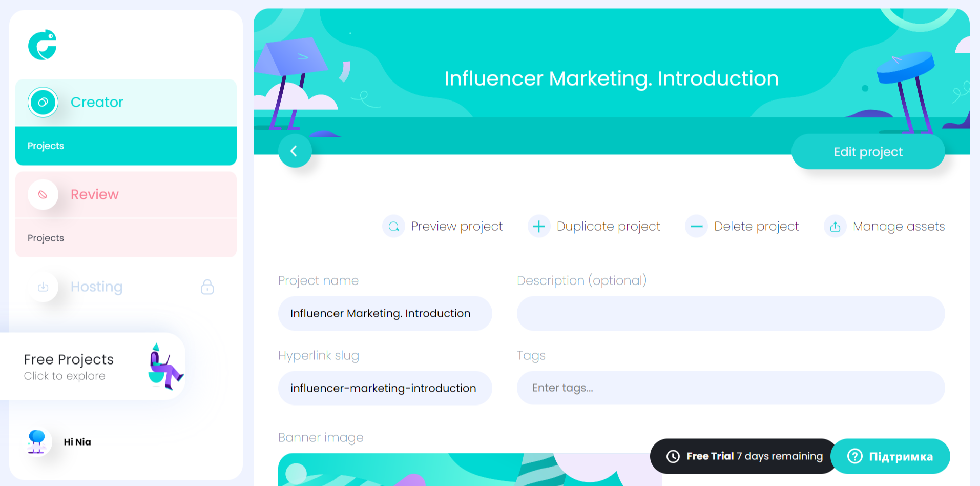This screenshot has height=486, width=980.
Task: Click the Description (optional) label
Action: click(x=582, y=280)
